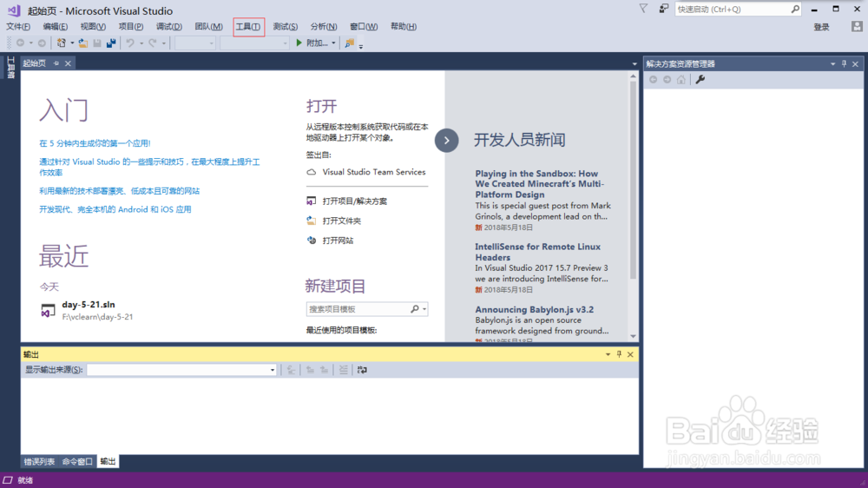
Task: Toggle pin on the 起始页 tab
Action: tap(56, 63)
